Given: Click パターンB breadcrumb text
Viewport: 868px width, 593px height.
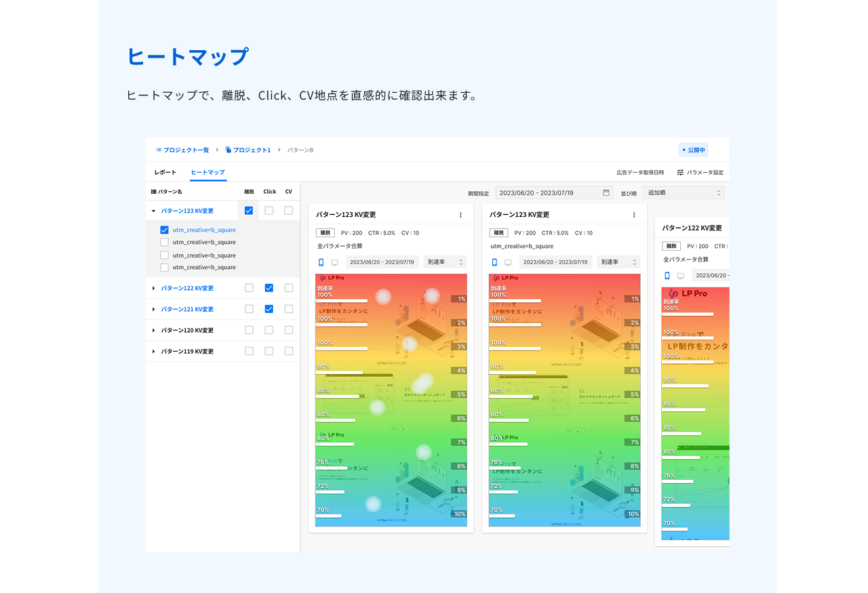Looking at the screenshot, I should (x=300, y=150).
